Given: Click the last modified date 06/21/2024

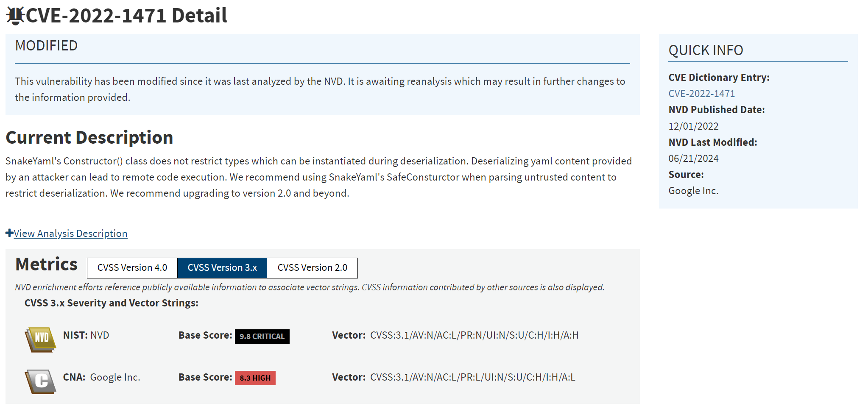Looking at the screenshot, I should click(x=693, y=159).
